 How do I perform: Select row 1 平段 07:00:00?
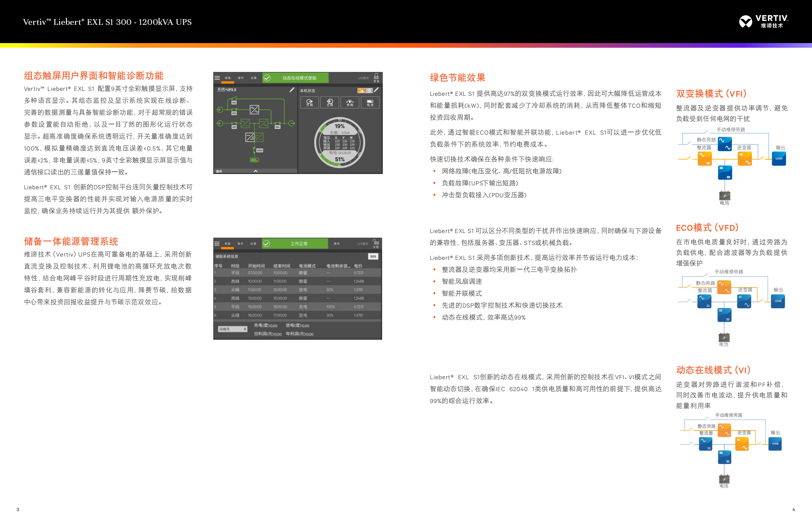click(x=297, y=273)
